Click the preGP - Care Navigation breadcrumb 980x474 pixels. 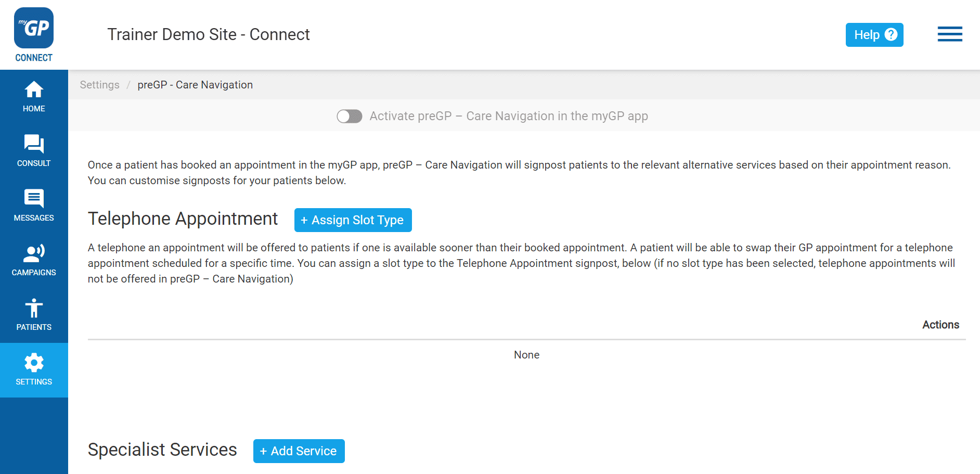[x=195, y=84]
